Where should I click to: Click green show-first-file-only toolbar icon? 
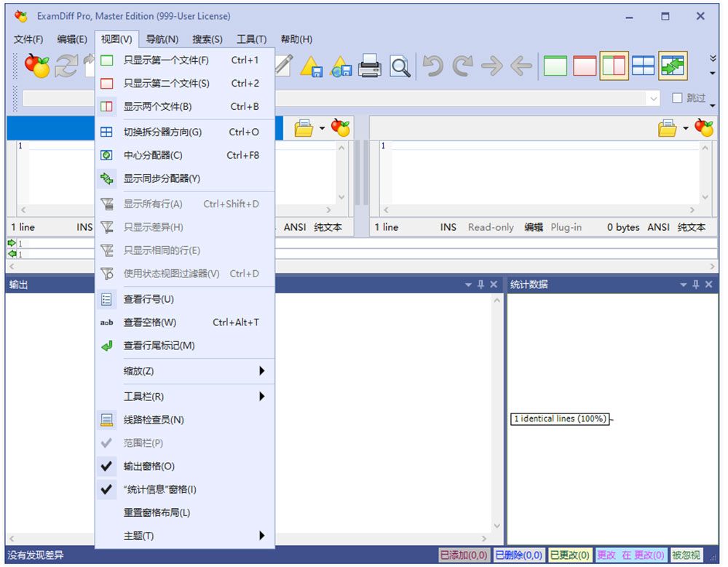[x=555, y=66]
